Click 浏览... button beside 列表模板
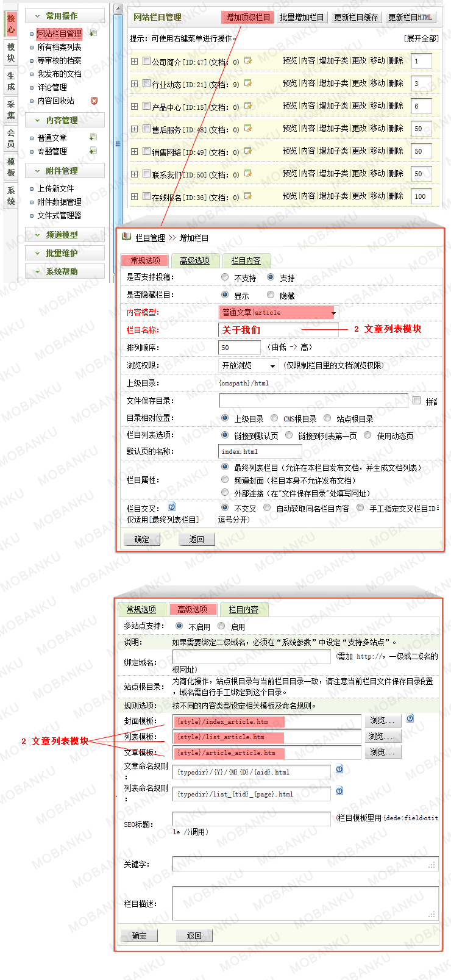This screenshot has height=980, width=451. (x=382, y=736)
